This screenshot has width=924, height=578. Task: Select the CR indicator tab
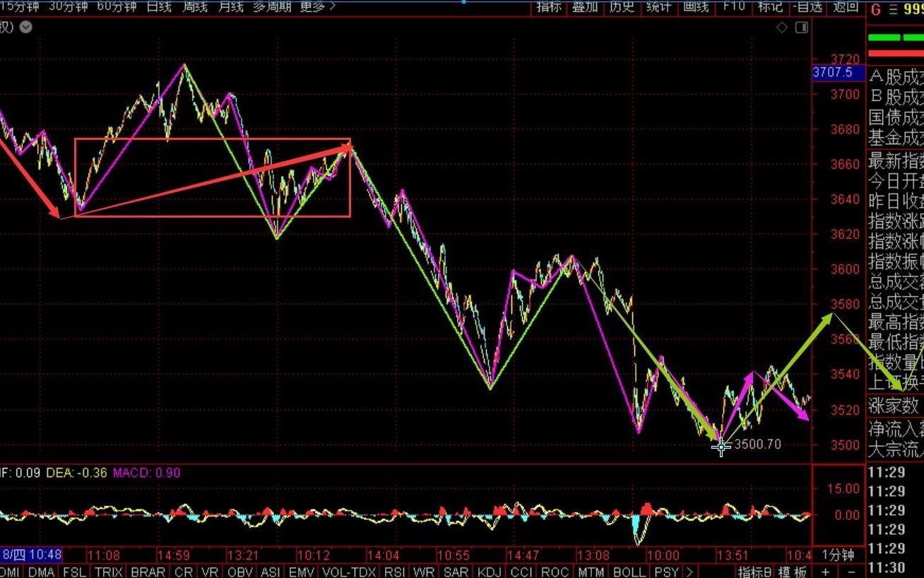coord(184,572)
